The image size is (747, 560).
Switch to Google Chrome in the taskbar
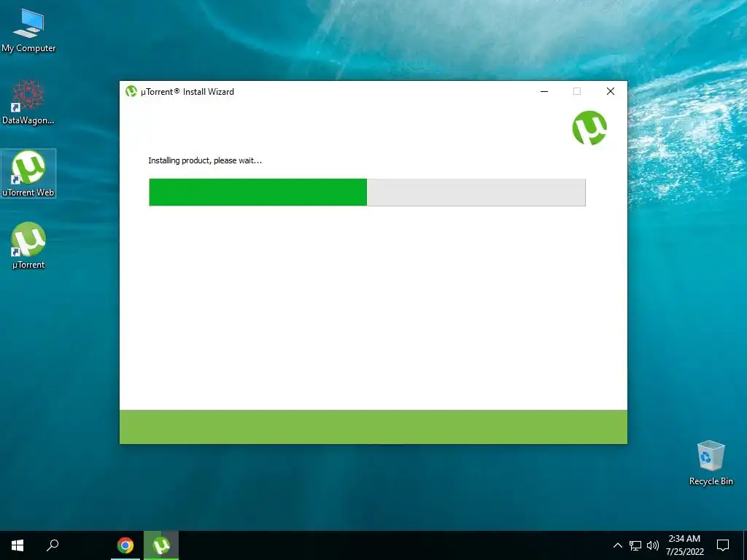125,545
